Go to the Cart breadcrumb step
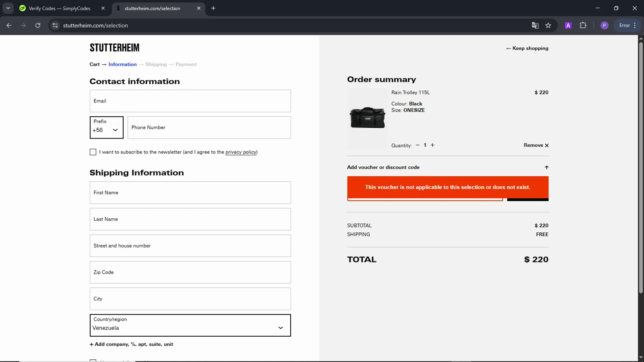 [x=94, y=64]
